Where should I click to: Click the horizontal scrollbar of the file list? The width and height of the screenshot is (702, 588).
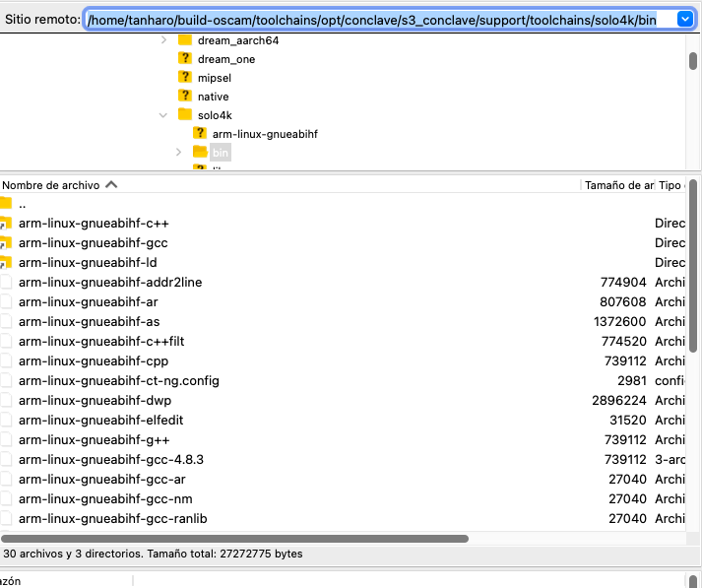click(x=234, y=539)
